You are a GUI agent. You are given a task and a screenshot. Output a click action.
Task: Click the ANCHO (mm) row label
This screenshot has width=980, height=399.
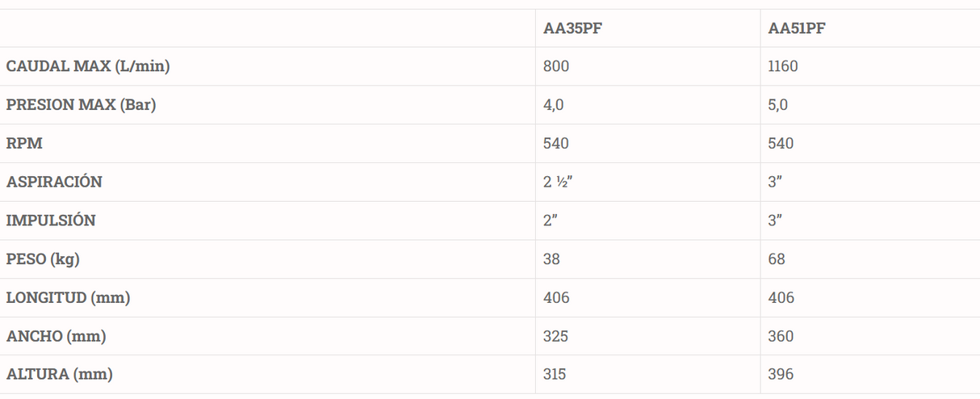click(57, 336)
